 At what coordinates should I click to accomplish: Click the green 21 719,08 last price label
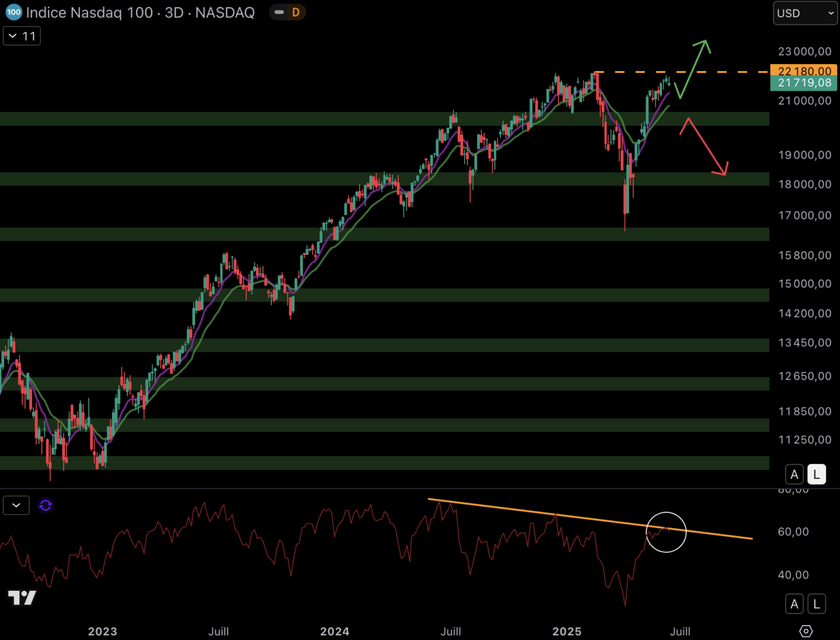pos(803,83)
